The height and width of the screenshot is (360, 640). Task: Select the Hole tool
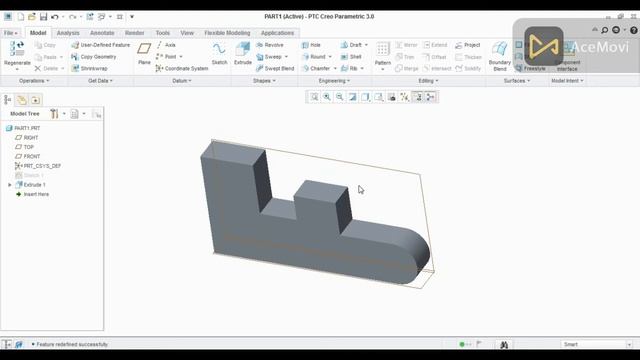coord(311,45)
